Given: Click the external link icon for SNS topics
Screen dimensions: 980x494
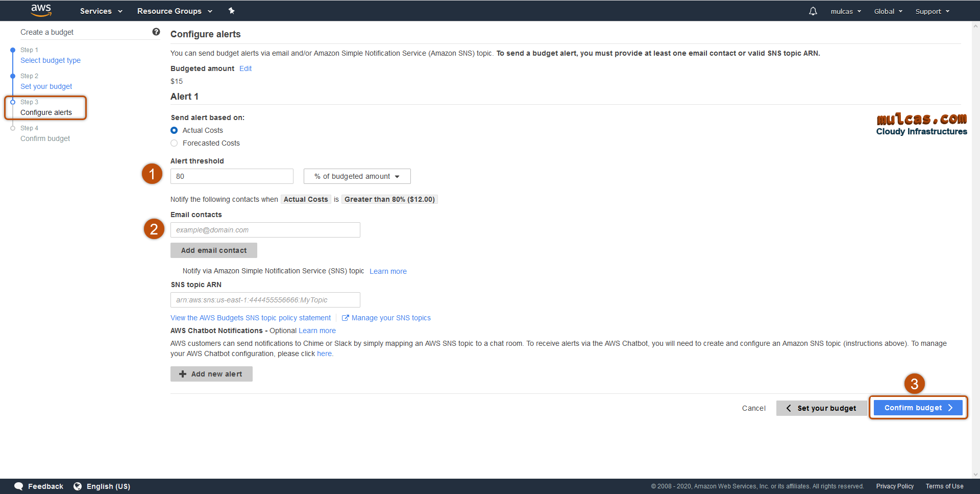Looking at the screenshot, I should coord(345,318).
